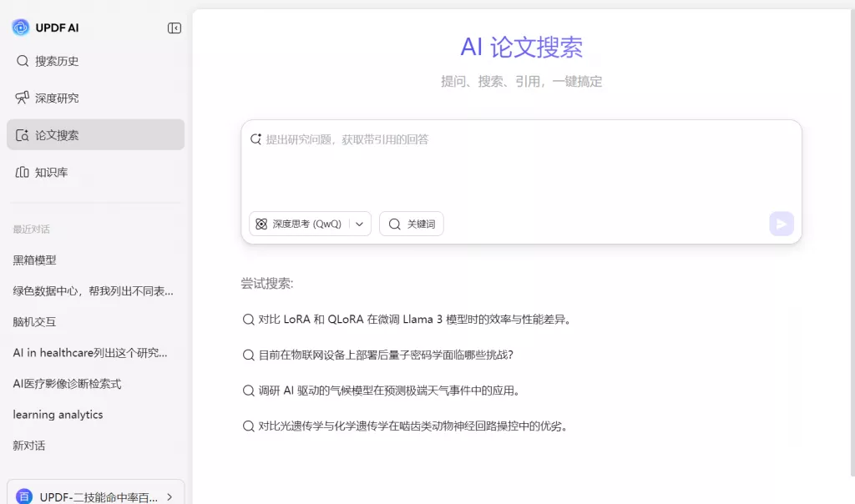Viewport: 855px width, 504px height.
Task: Click the 光遗传学与化学遗传学 comparison example
Action: tap(405, 426)
